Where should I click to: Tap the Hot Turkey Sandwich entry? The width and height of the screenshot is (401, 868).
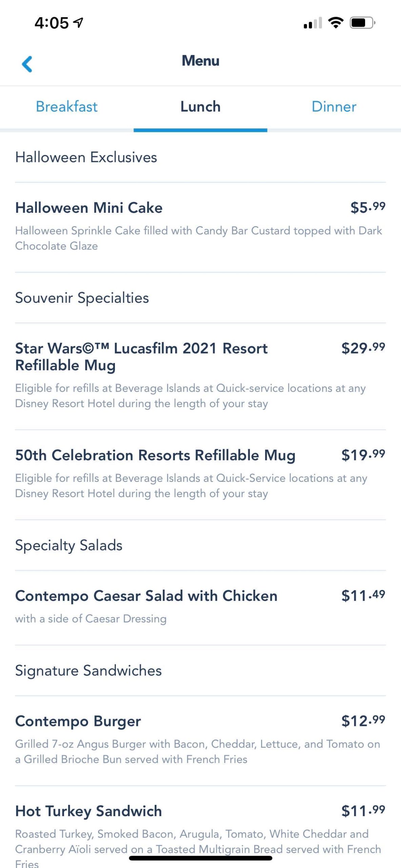coord(88,811)
